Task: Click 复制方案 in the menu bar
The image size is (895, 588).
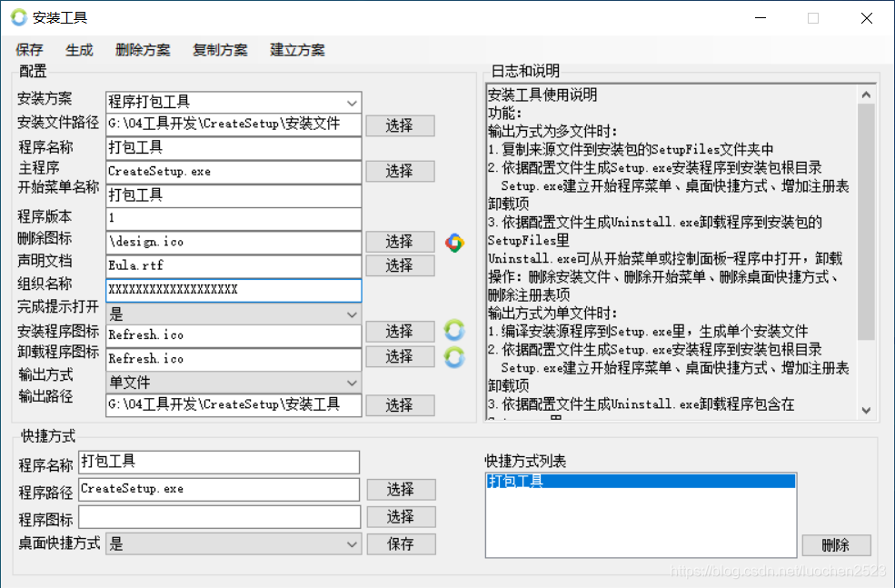Action: (x=220, y=50)
